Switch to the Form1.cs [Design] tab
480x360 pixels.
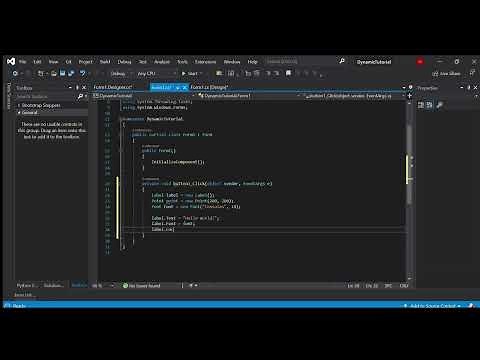(x=209, y=87)
